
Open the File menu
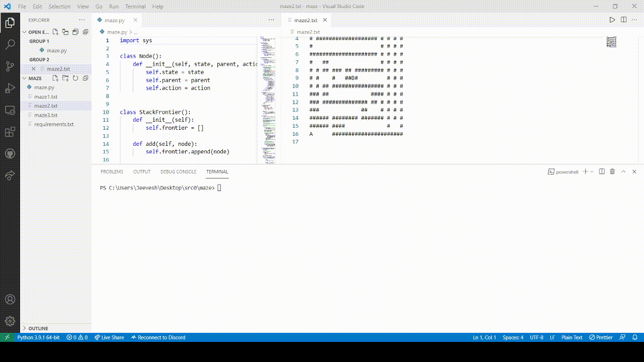pos(22,7)
